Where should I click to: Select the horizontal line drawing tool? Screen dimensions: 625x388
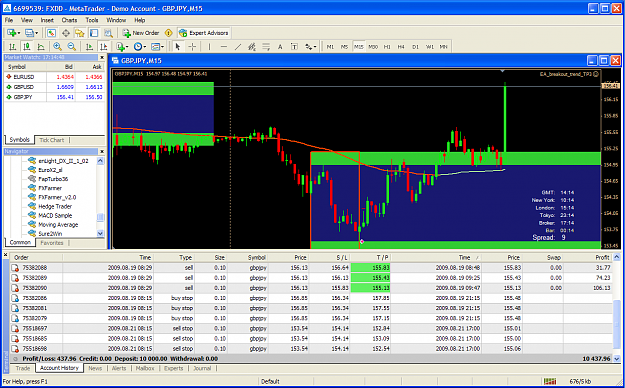224,47
